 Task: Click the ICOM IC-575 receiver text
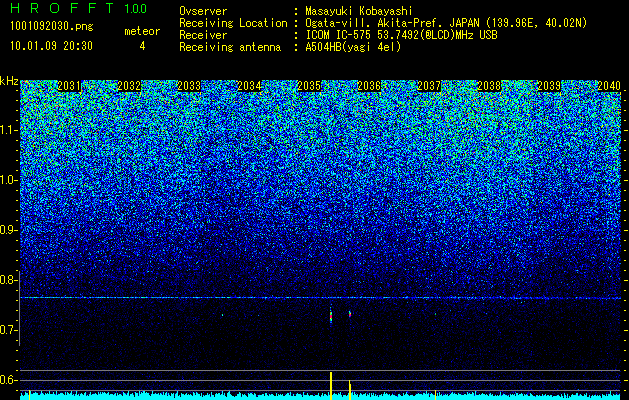click(401, 35)
